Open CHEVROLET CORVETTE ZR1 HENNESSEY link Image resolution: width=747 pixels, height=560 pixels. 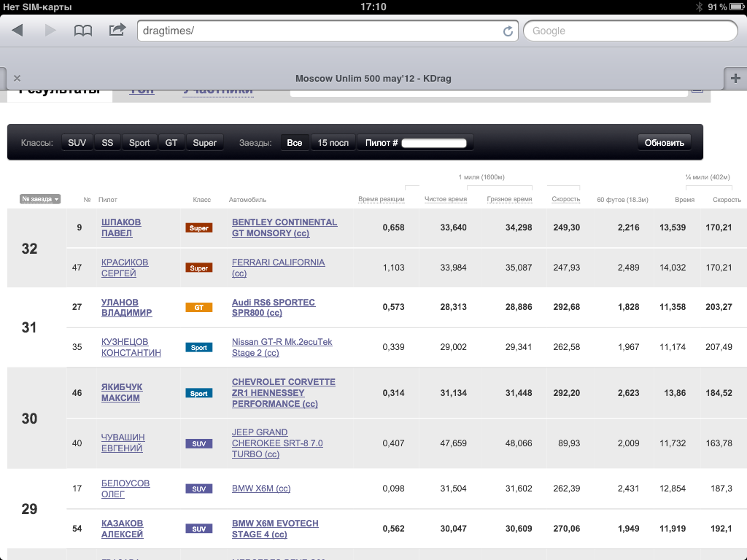click(x=284, y=393)
